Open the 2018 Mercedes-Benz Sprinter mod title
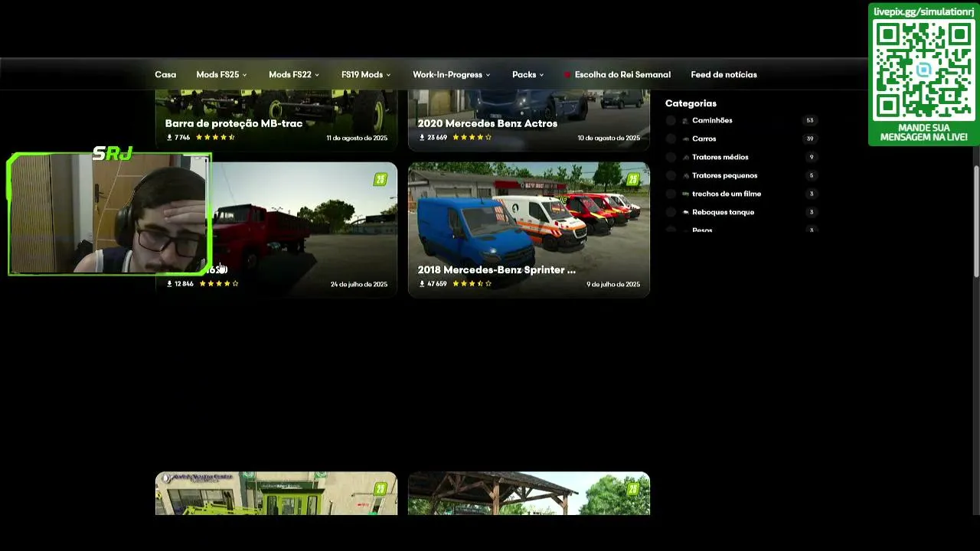This screenshot has height=551, width=980. pos(496,270)
